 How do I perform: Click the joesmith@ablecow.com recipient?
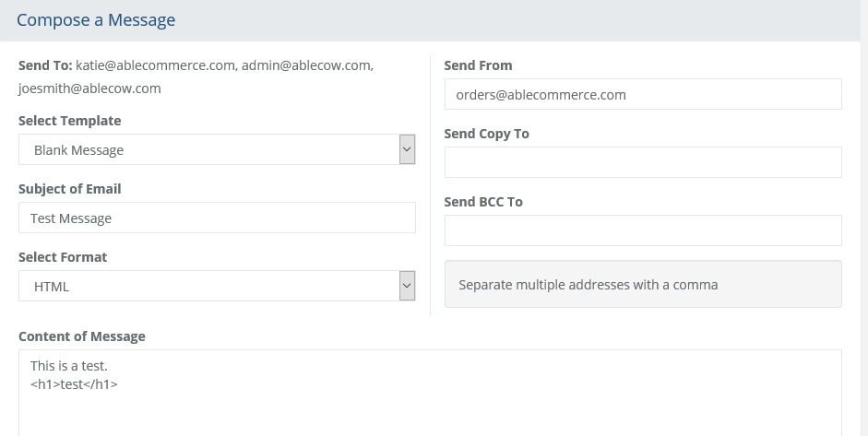(89, 88)
